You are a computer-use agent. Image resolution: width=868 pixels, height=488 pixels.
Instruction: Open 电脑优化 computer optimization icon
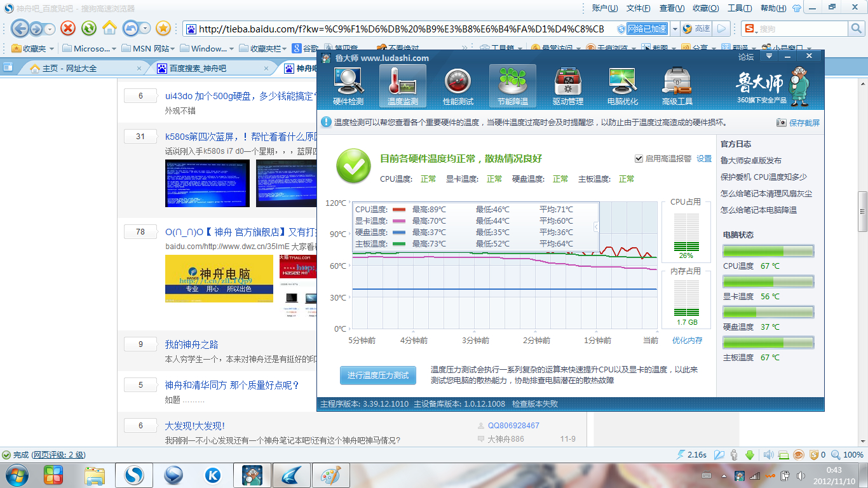pos(623,86)
